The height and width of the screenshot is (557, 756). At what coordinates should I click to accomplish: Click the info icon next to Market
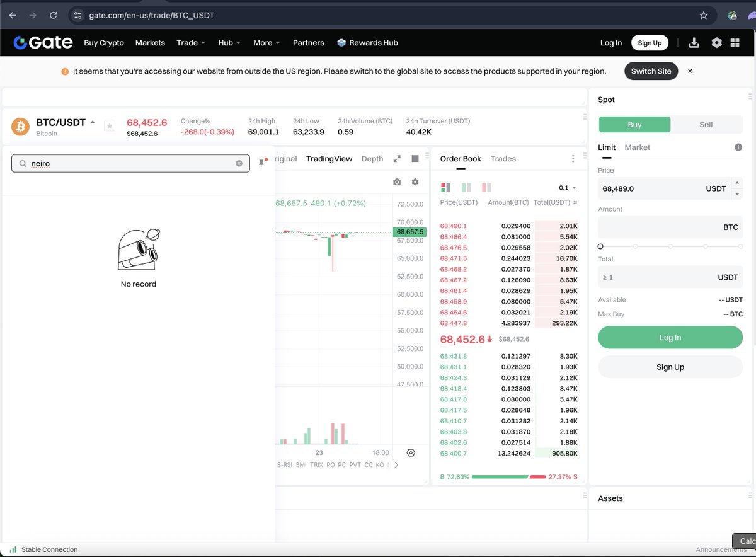click(x=738, y=147)
